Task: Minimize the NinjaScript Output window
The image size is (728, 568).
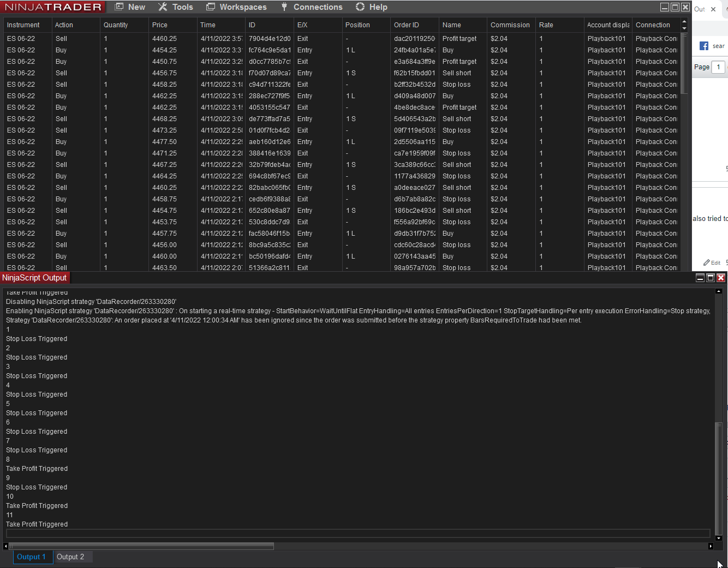Action: point(700,278)
